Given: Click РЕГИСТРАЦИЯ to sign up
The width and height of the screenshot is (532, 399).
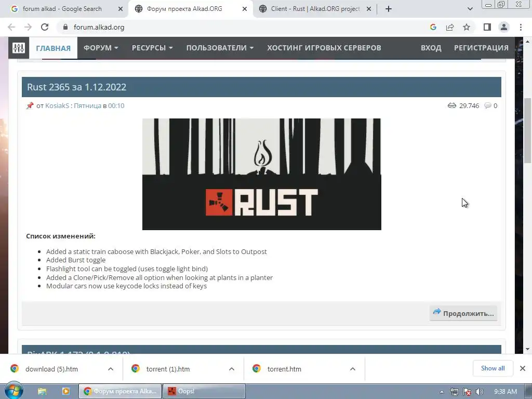Looking at the screenshot, I should [481, 48].
